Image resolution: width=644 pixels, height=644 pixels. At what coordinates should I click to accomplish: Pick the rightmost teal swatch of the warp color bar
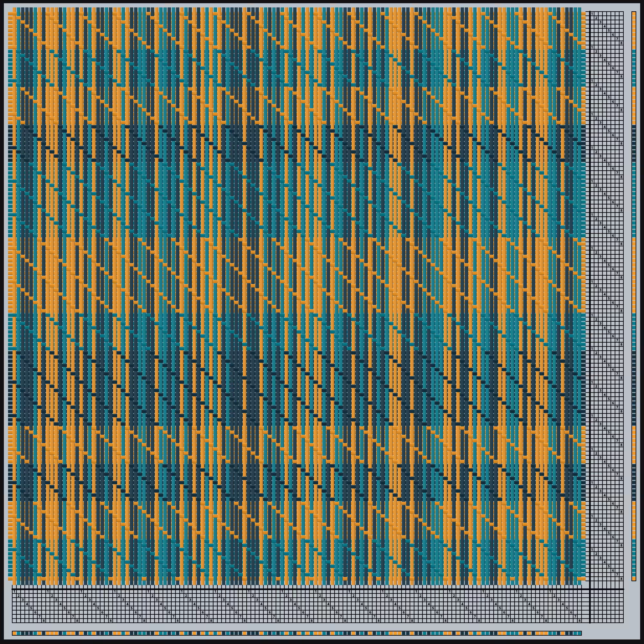pyautogui.click(x=580, y=633)
